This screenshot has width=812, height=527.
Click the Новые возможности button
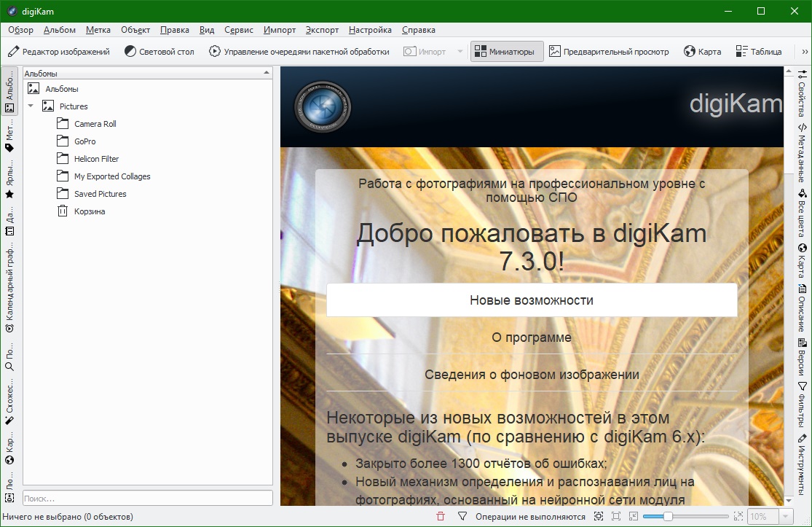click(532, 300)
